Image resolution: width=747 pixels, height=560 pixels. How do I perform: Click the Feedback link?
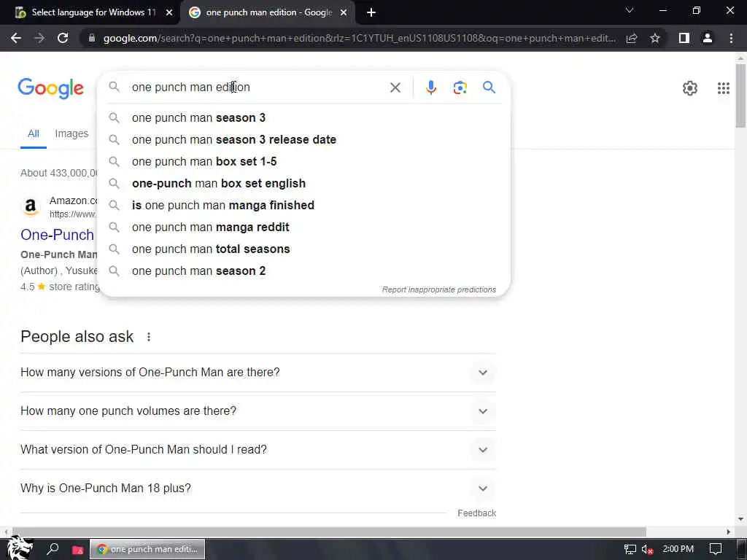(476, 513)
